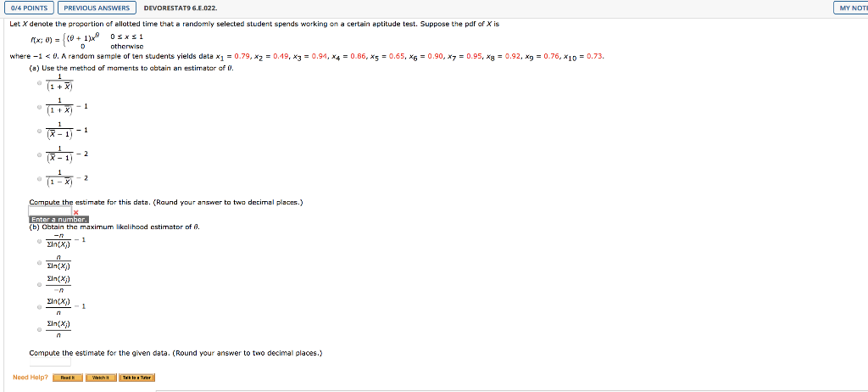The height and width of the screenshot is (392, 868).
Task: Select MLE option −n/Σln(Xi) − 1
Action: [x=39, y=241]
